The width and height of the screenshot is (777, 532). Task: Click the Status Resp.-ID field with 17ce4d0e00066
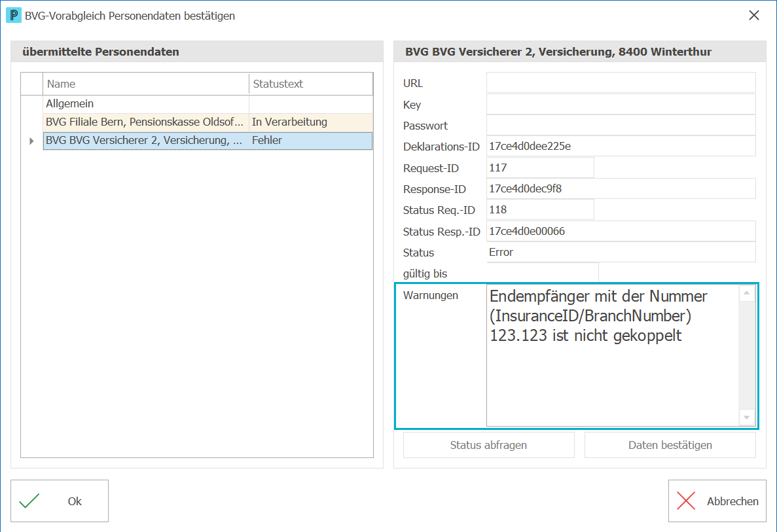(x=621, y=232)
